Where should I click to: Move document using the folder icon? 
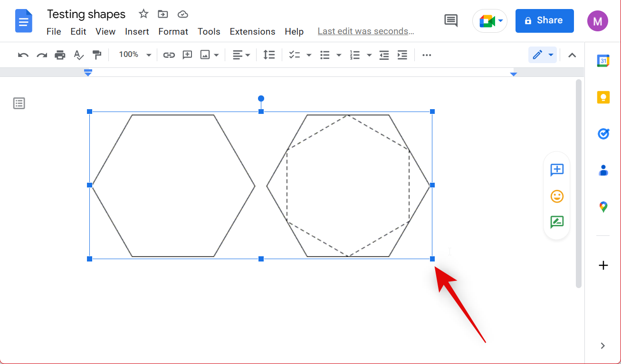click(163, 14)
